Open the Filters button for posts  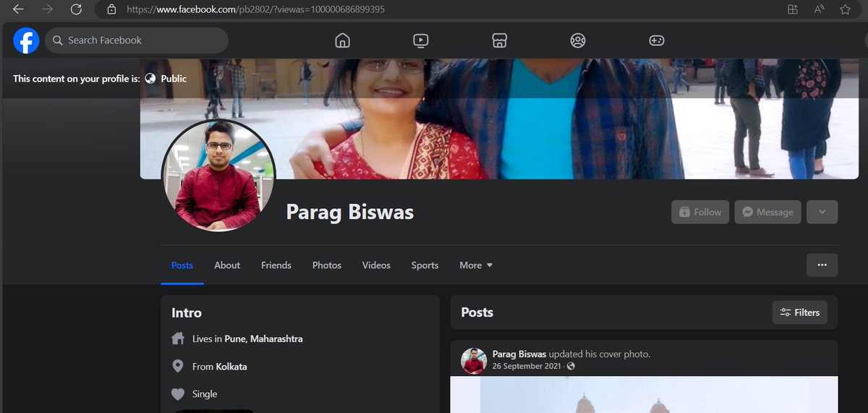tap(800, 312)
